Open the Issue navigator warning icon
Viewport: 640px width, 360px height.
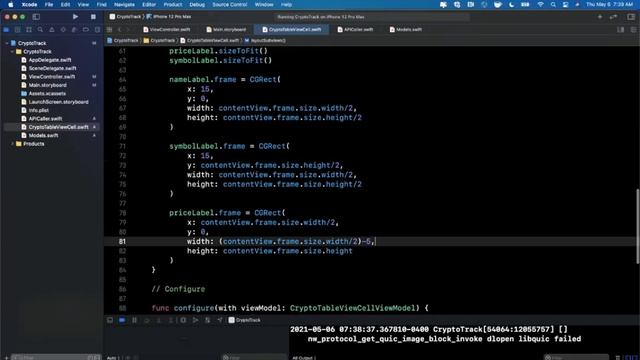(x=51, y=29)
